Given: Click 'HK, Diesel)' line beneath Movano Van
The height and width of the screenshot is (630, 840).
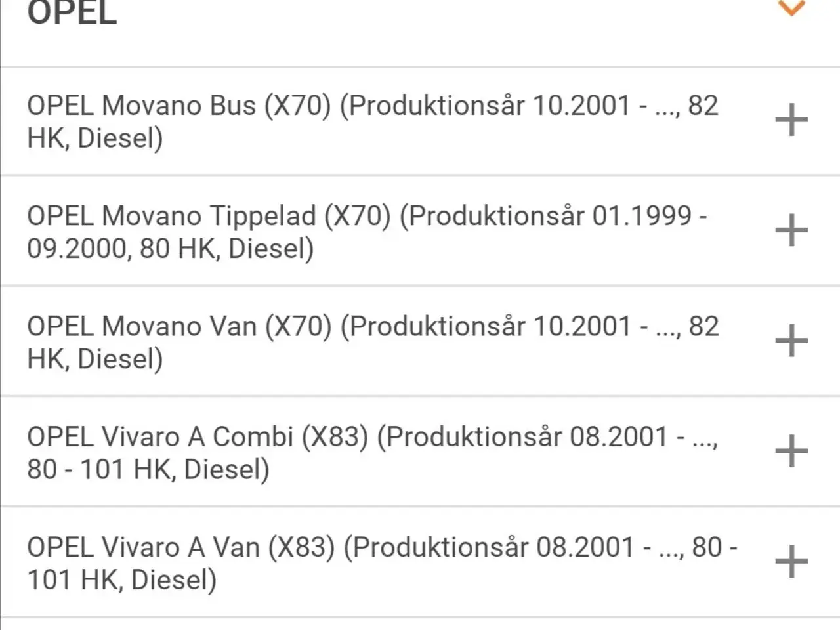Looking at the screenshot, I should point(95,359).
